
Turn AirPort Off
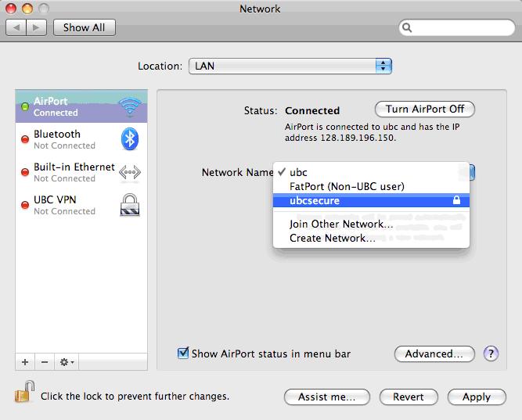click(425, 109)
